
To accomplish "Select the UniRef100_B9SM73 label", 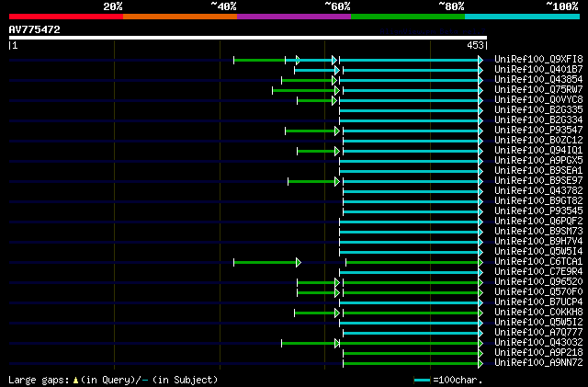I will pos(538,232).
